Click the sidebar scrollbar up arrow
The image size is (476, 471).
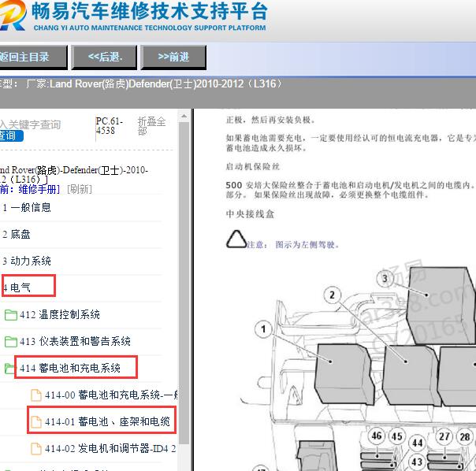(184, 117)
